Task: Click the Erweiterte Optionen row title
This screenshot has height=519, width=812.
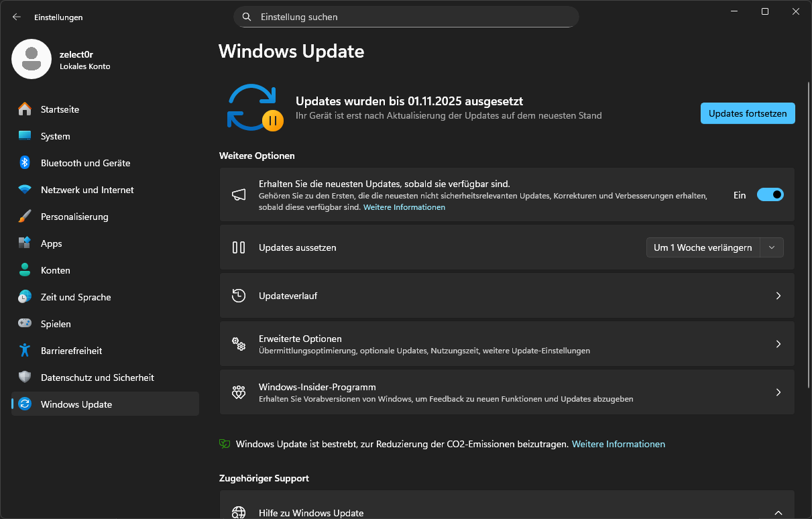Action: 300,339
